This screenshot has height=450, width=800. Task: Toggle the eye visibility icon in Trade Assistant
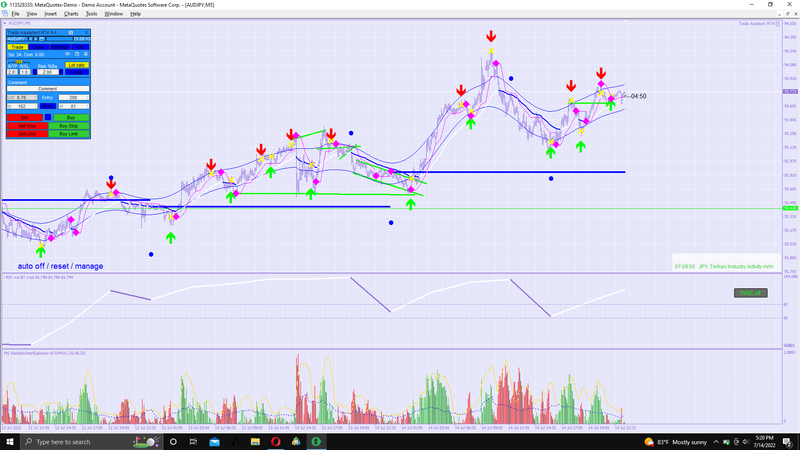pos(67,54)
